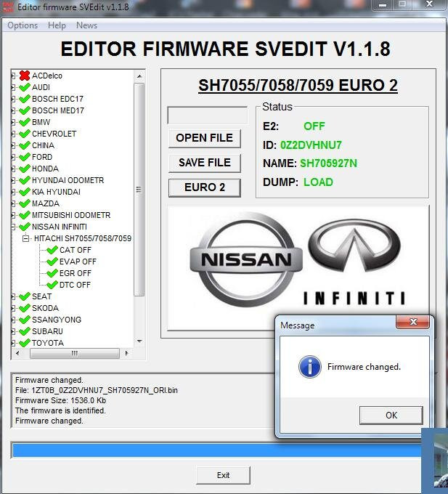Expand the BMW tree node
This screenshot has height=494, width=448.
13,122
